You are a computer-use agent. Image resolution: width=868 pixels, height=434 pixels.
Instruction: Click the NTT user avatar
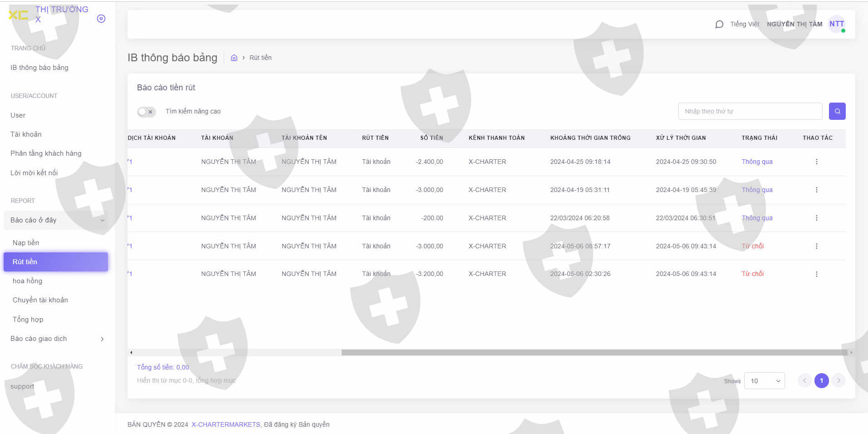pyautogui.click(x=836, y=24)
